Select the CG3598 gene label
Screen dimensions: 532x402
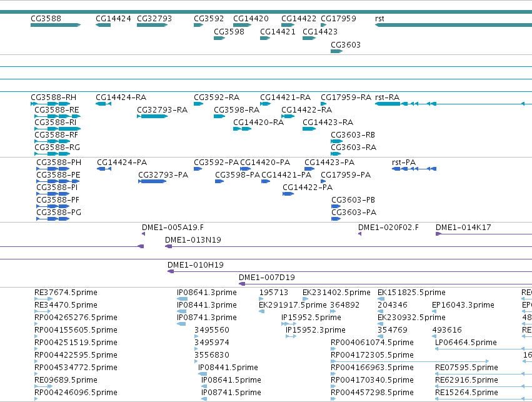[229, 31]
